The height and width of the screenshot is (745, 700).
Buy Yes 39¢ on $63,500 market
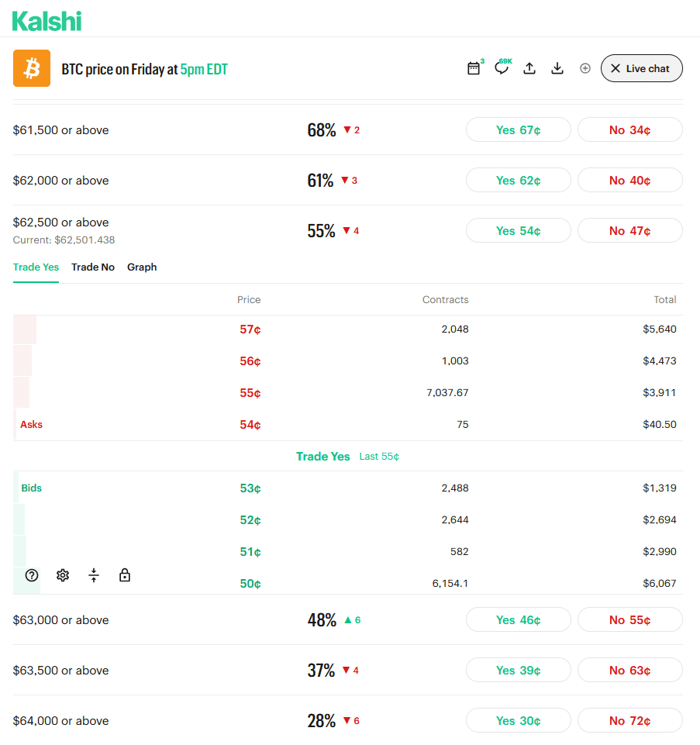(x=519, y=670)
